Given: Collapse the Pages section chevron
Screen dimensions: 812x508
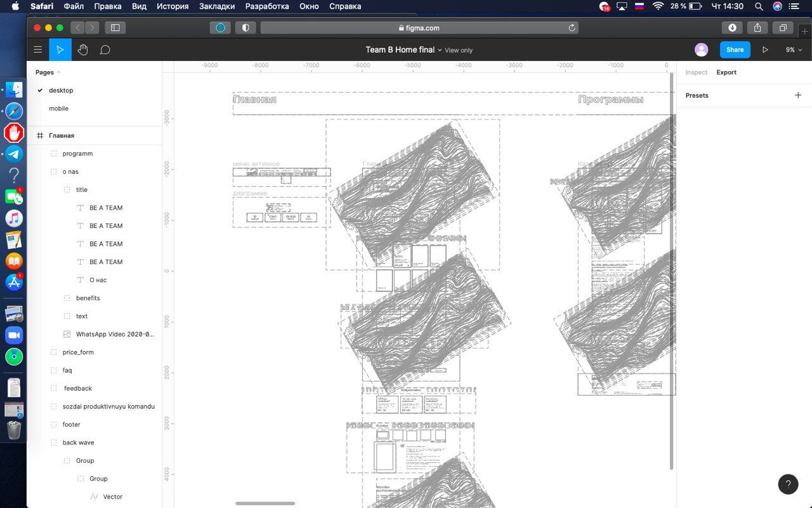Looking at the screenshot, I should tap(59, 72).
